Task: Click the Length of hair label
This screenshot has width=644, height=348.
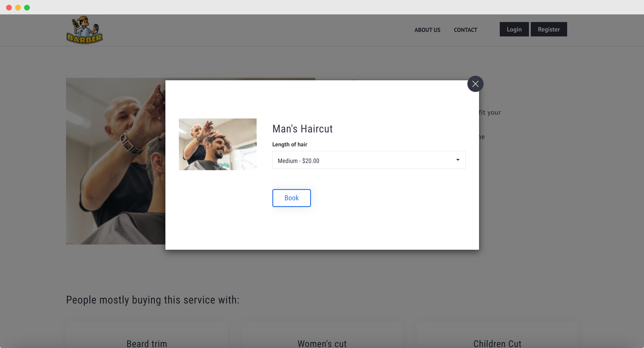Action: point(289,144)
